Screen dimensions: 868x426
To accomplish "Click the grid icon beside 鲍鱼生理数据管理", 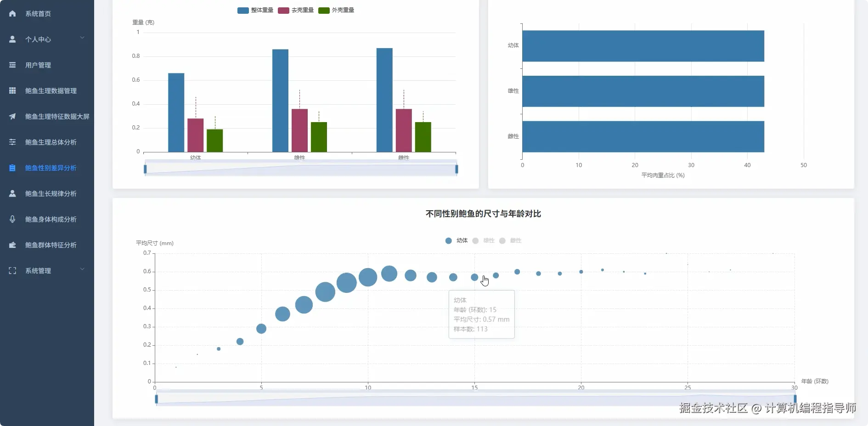I will pos(12,91).
